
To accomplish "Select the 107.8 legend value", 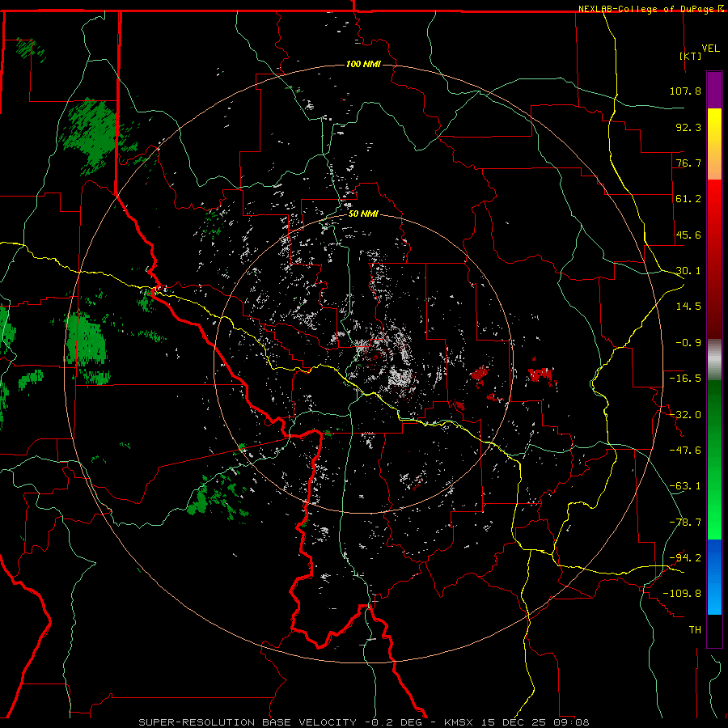I will click(x=685, y=91).
